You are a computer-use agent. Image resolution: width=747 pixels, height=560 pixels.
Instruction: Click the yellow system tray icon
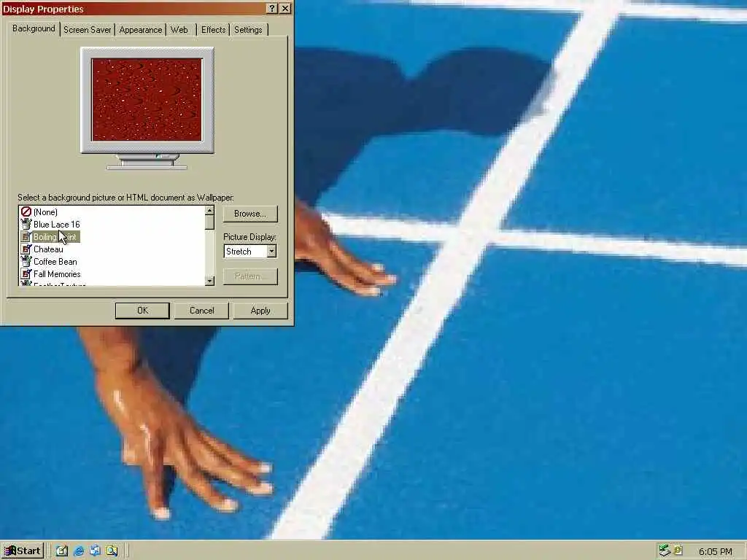(678, 551)
